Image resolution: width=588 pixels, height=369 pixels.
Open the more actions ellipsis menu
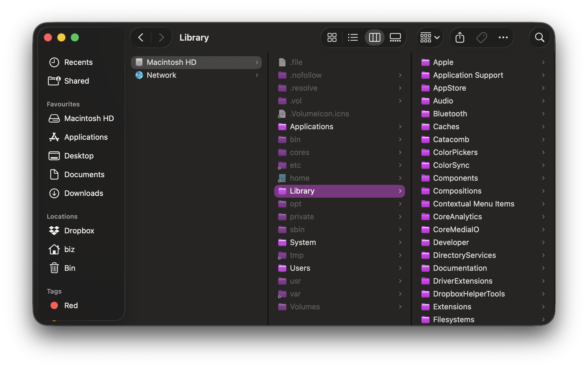coord(503,37)
